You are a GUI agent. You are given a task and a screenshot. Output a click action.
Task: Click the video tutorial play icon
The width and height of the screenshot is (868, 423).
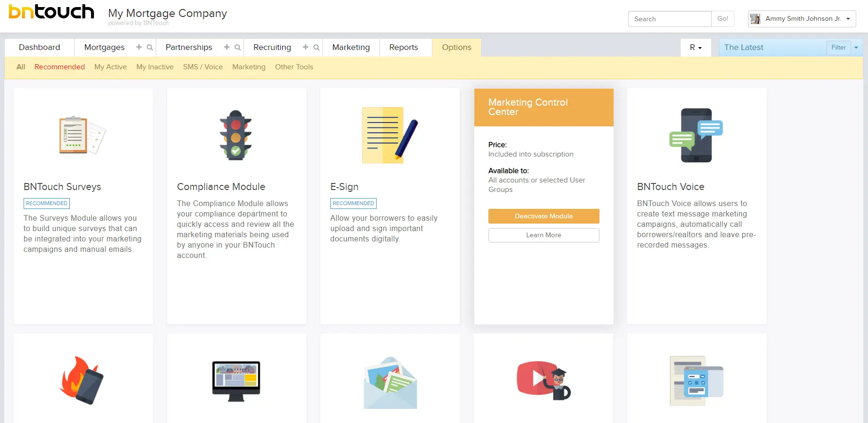click(543, 381)
